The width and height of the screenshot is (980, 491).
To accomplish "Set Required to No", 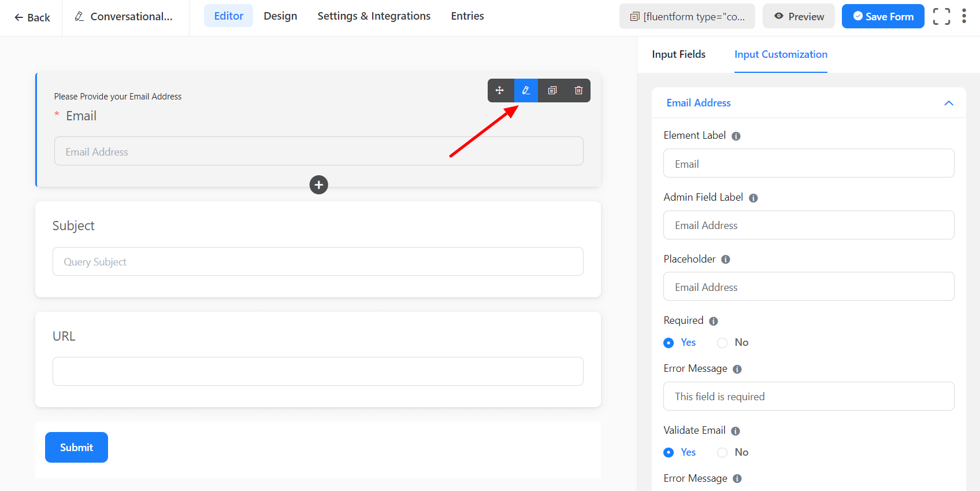I will [x=722, y=343].
